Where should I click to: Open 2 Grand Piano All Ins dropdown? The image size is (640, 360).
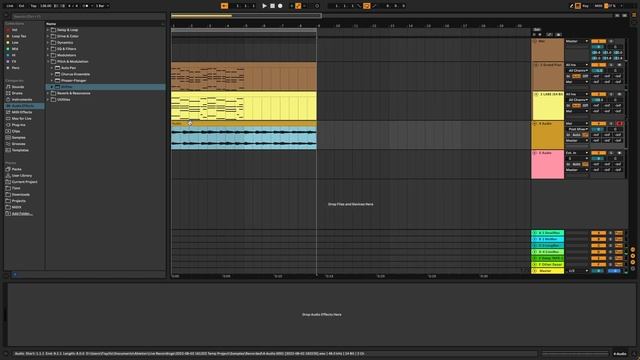coord(577,65)
